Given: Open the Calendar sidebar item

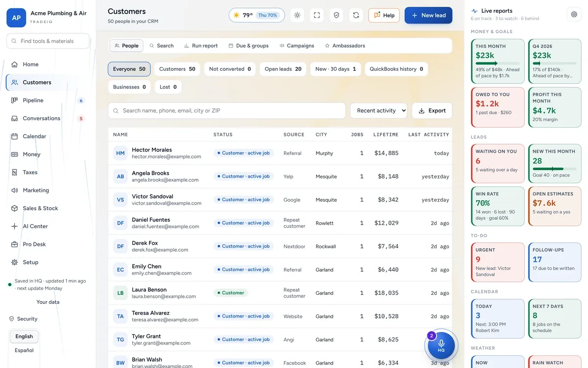Looking at the screenshot, I should (x=48, y=136).
